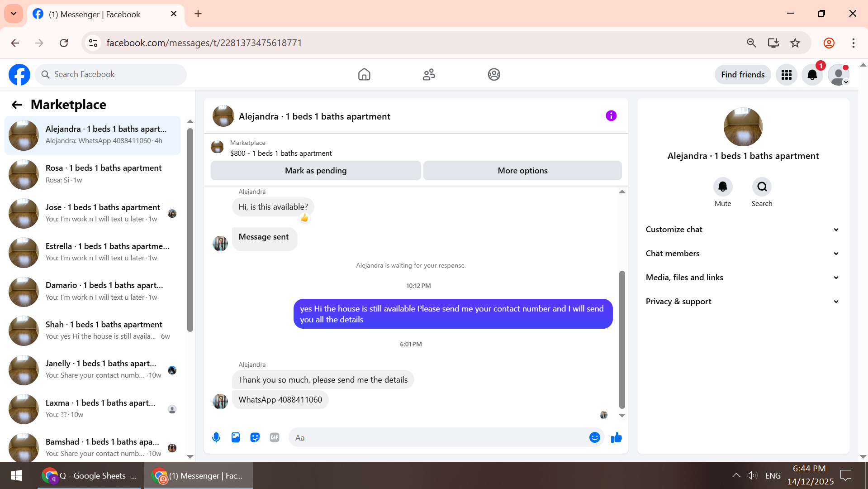868x489 pixels.
Task: Click Mark as pending button
Action: 316,171
